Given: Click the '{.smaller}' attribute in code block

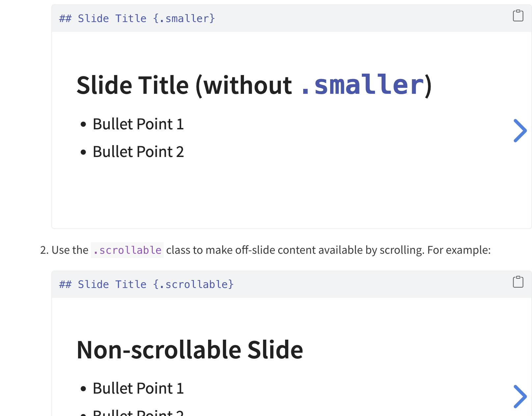Looking at the screenshot, I should click(x=184, y=18).
